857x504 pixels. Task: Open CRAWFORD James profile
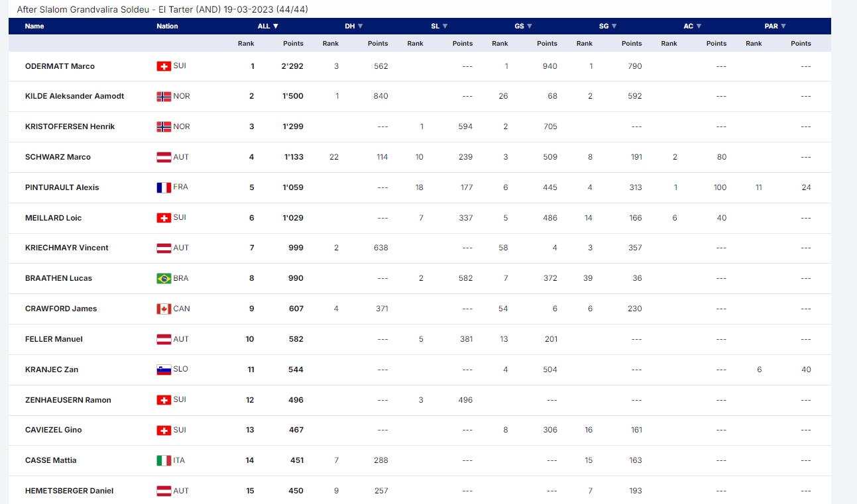(61, 309)
